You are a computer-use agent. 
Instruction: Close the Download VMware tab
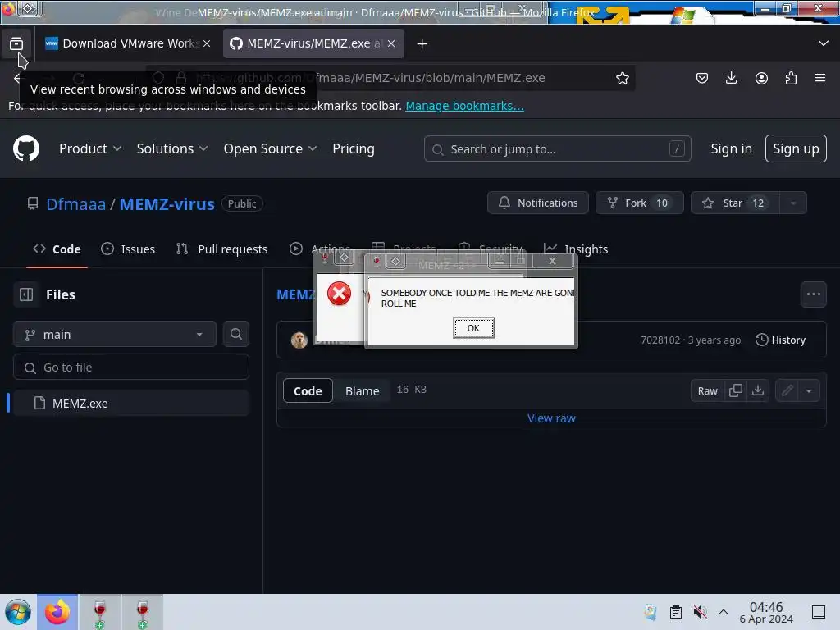207,44
